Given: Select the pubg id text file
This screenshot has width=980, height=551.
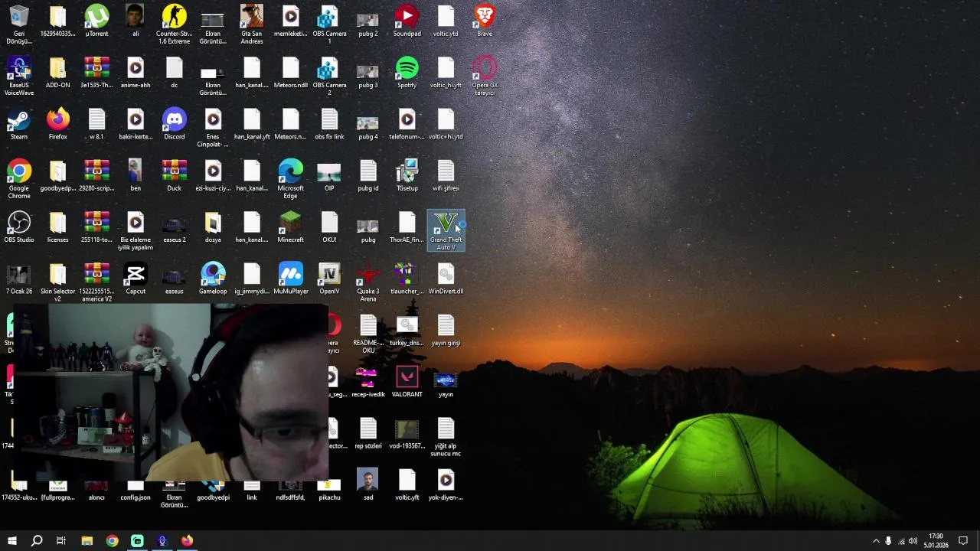Looking at the screenshot, I should [x=368, y=175].
